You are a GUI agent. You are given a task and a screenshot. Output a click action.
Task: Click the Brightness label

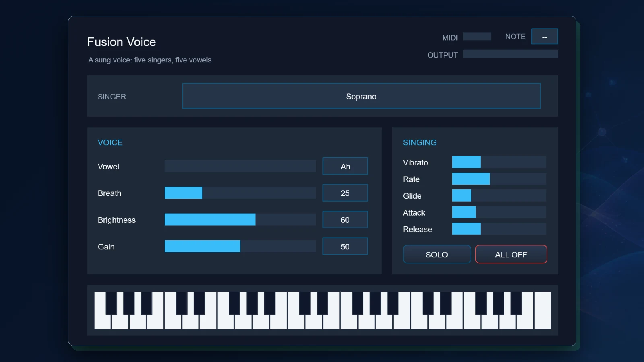pyautogui.click(x=117, y=220)
